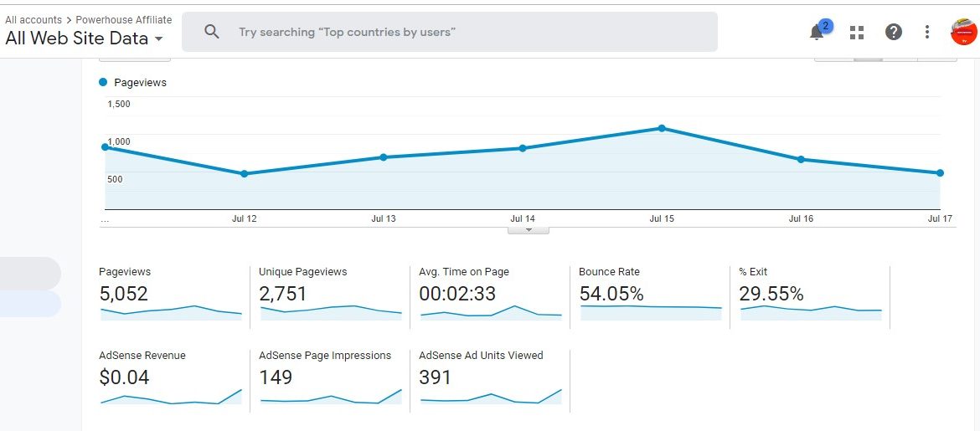This screenshot has width=980, height=431.
Task: Select the AdSense Revenue metric card
Action: [x=172, y=378]
